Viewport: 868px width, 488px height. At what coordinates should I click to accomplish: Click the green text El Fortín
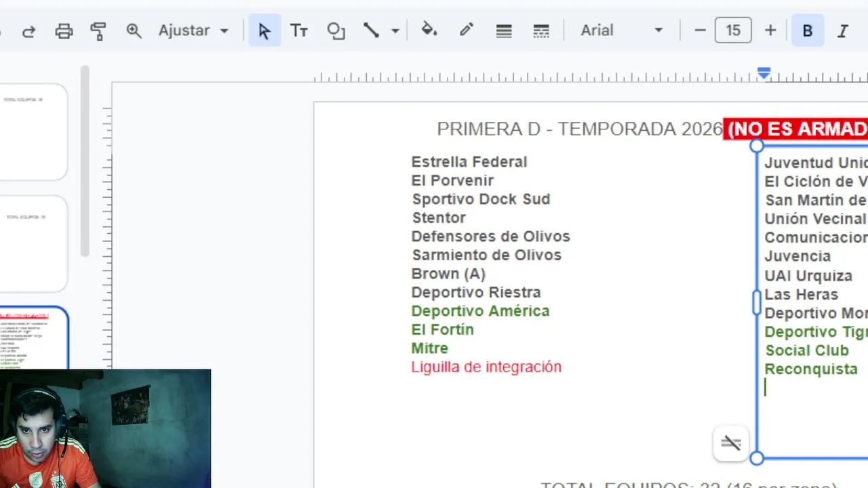tap(442, 329)
